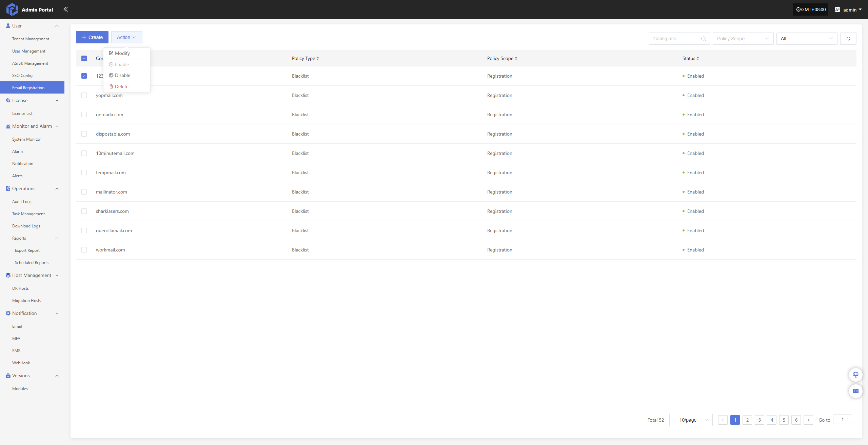The width and height of the screenshot is (868, 445).
Task: Open the chatbot assistant floating icon
Action: pyautogui.click(x=855, y=375)
